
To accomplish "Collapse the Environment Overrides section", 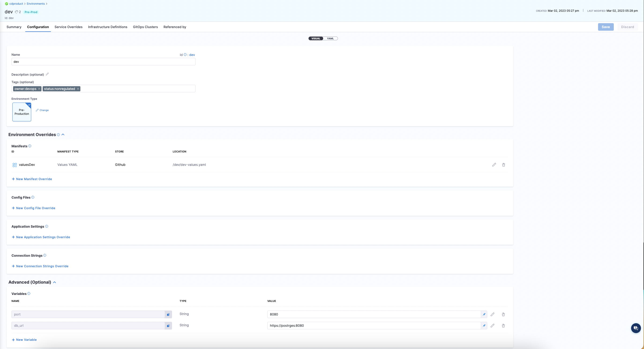I will (63, 135).
